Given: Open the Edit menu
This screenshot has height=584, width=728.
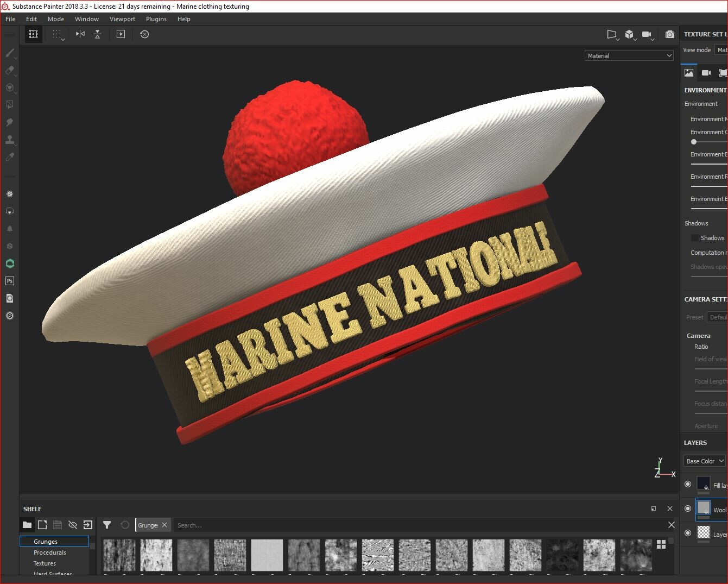Looking at the screenshot, I should pyautogui.click(x=31, y=19).
